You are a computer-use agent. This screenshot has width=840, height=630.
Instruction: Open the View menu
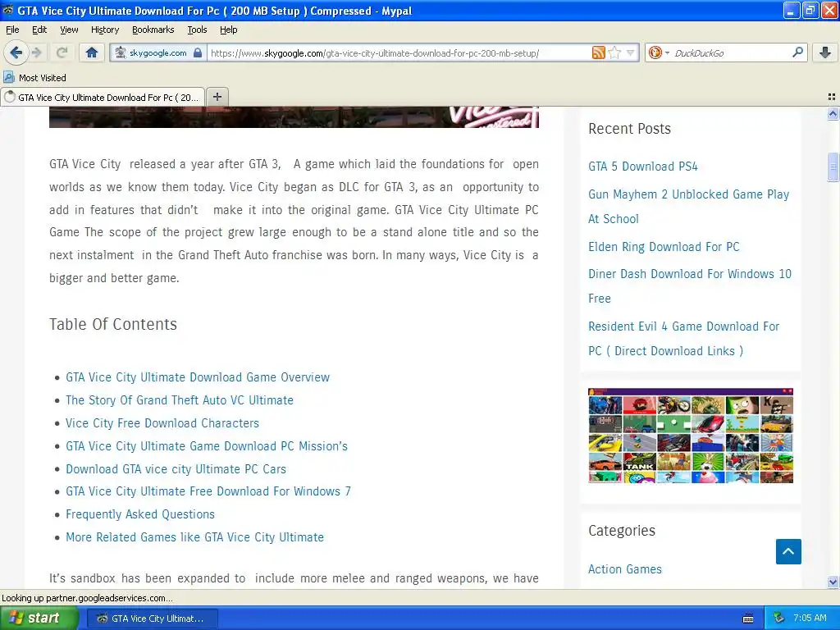click(69, 30)
